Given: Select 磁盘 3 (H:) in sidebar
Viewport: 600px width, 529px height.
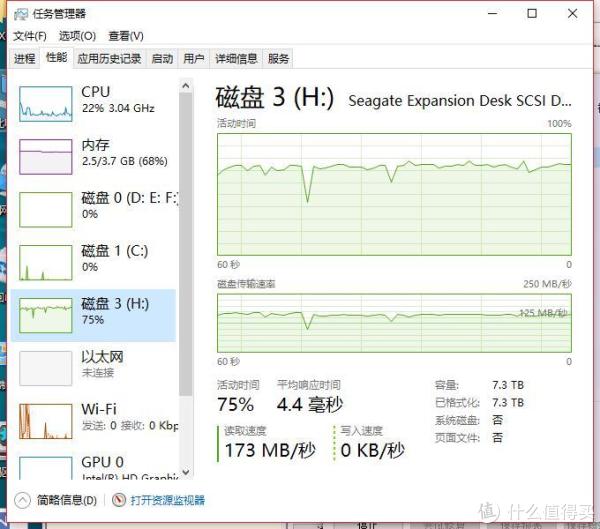Looking at the screenshot, I should pos(94,315).
